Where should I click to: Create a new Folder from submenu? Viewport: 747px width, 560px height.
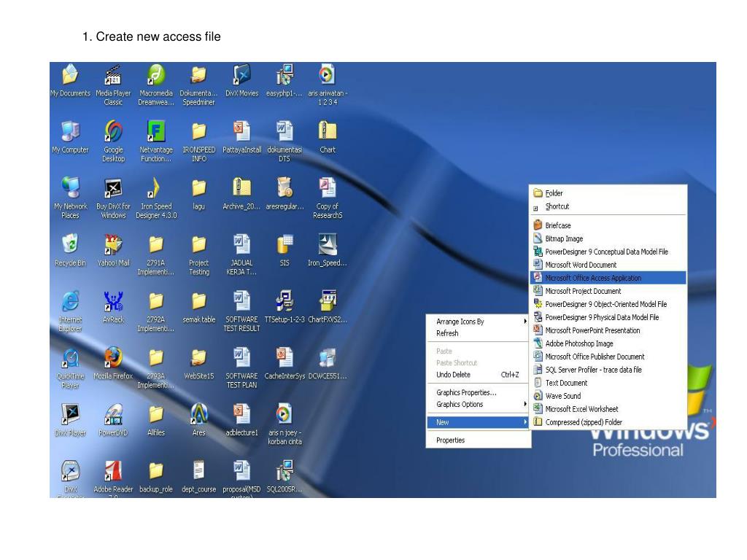[608, 193]
